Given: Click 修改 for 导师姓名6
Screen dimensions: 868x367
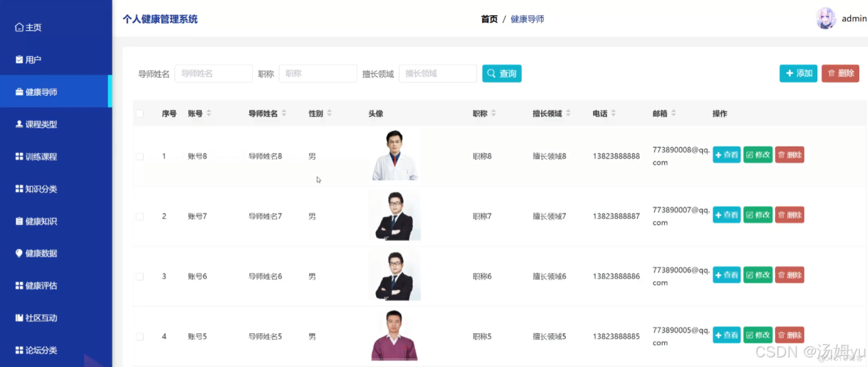Looking at the screenshot, I should click(758, 275).
